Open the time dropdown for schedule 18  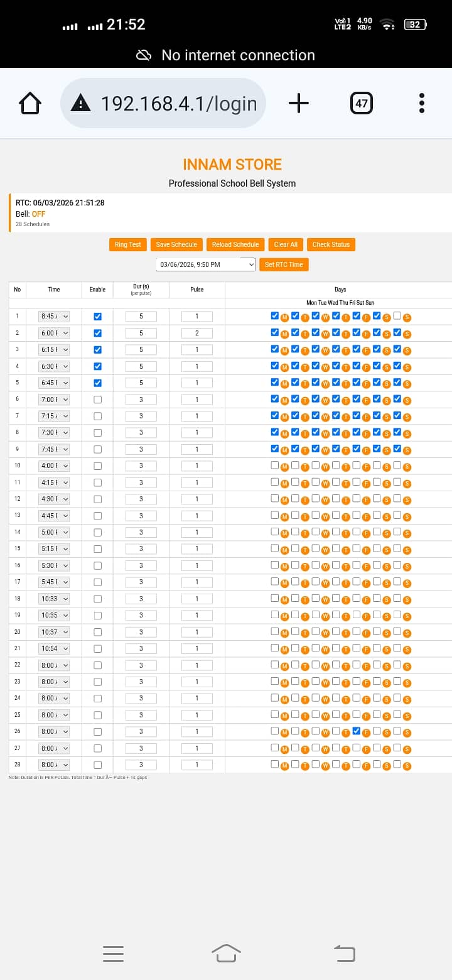point(54,599)
